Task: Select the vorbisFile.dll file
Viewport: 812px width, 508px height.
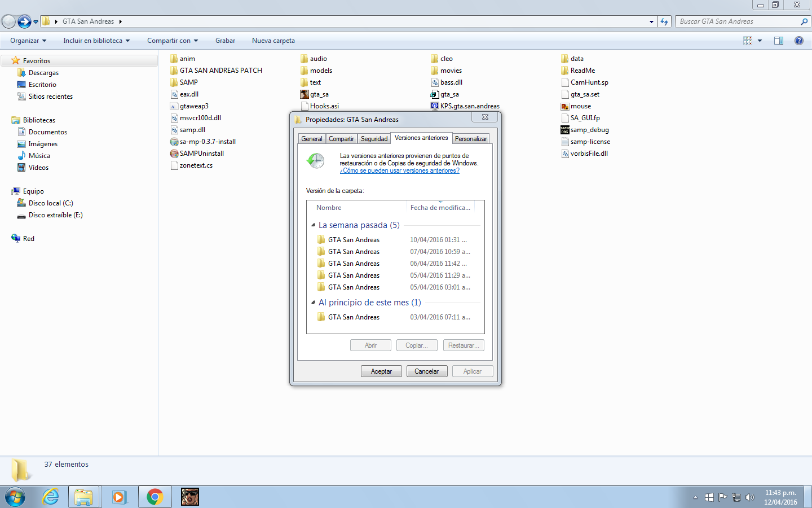Action: (584, 154)
